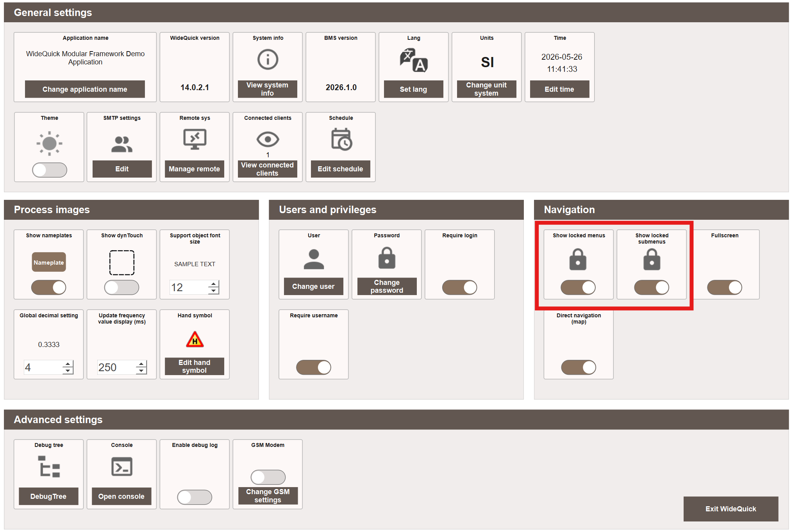This screenshot has height=532, width=793.
Task: Click the dynTouch dashed square icon
Action: pos(122,263)
